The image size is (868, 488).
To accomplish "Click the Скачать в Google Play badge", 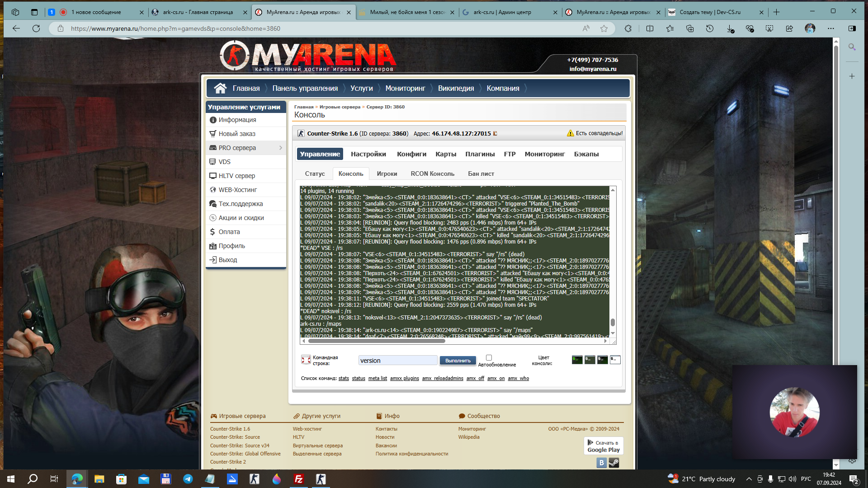I will pos(604,446).
